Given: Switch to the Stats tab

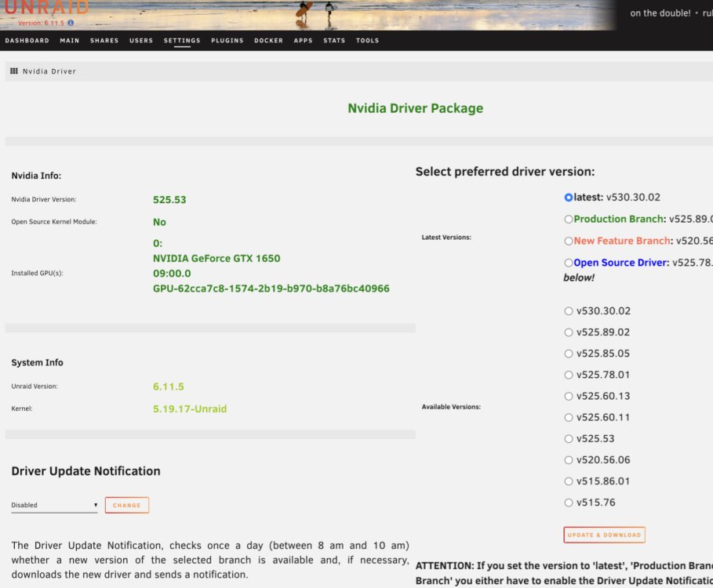Looking at the screenshot, I should tap(334, 41).
